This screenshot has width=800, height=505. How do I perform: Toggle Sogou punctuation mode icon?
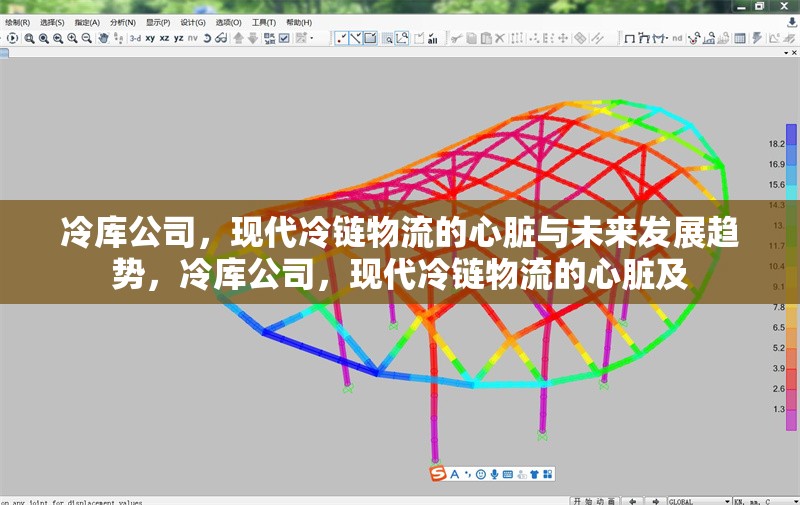coord(468,474)
